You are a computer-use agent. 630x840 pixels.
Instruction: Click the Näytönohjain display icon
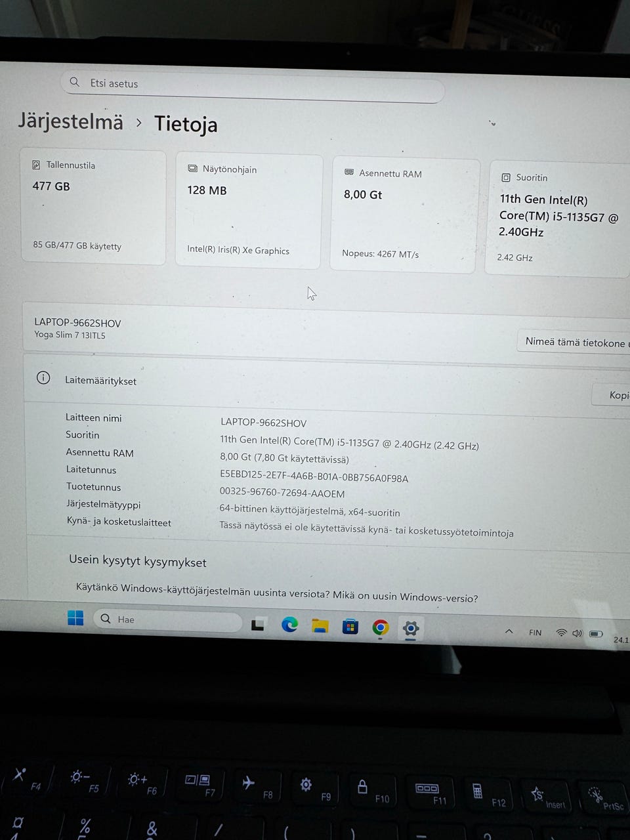click(192, 169)
